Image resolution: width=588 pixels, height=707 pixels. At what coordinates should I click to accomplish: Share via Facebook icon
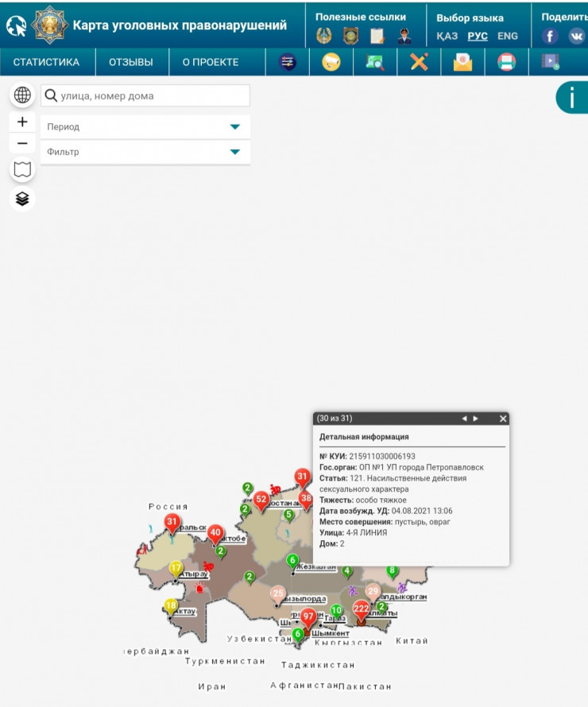pos(550,37)
